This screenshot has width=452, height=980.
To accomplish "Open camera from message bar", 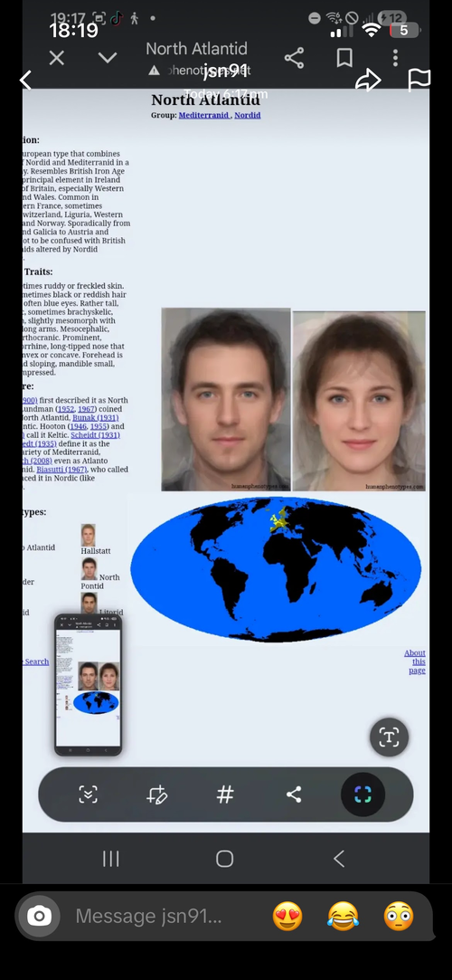I will click(x=39, y=917).
